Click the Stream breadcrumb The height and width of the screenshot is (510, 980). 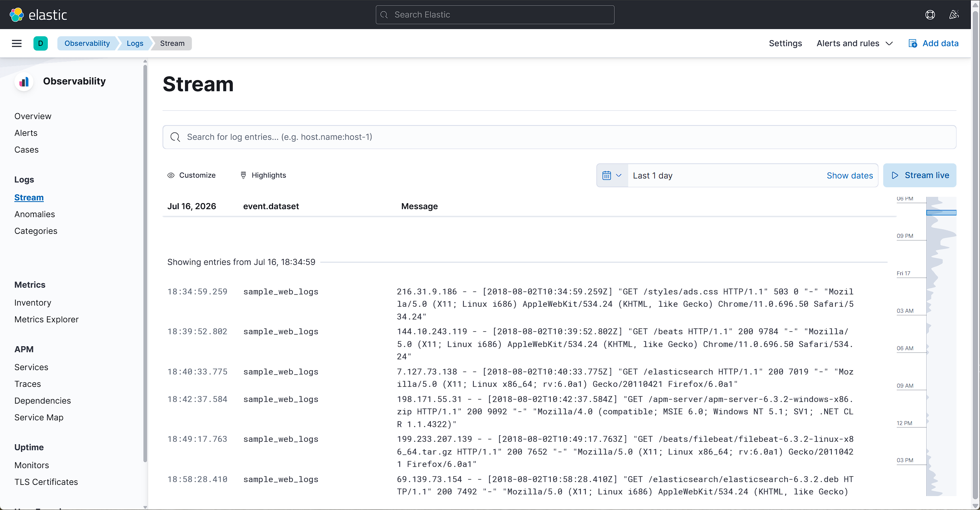(172, 43)
